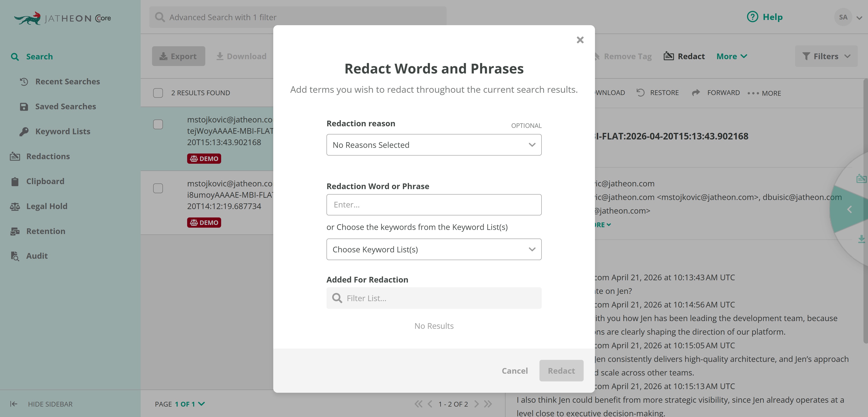Click the Saved Searches floppy icon

click(24, 107)
